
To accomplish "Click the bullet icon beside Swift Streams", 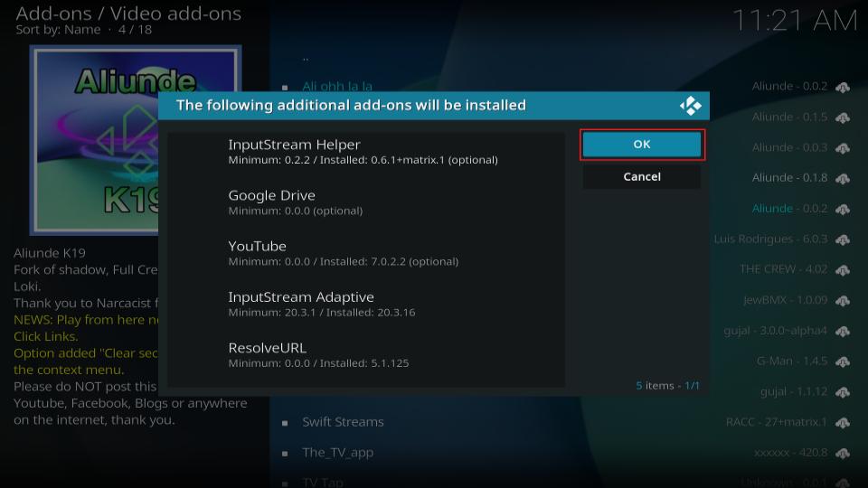I will 285,423.
